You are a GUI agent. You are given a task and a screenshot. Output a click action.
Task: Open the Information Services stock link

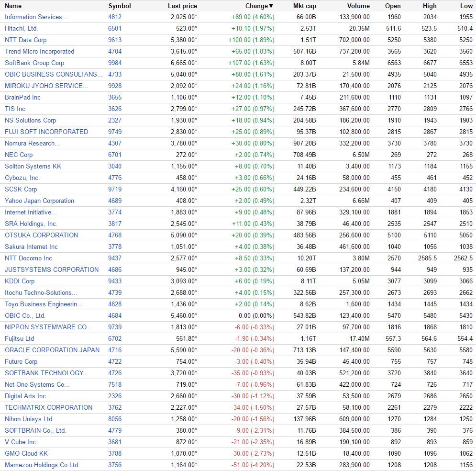36,17
